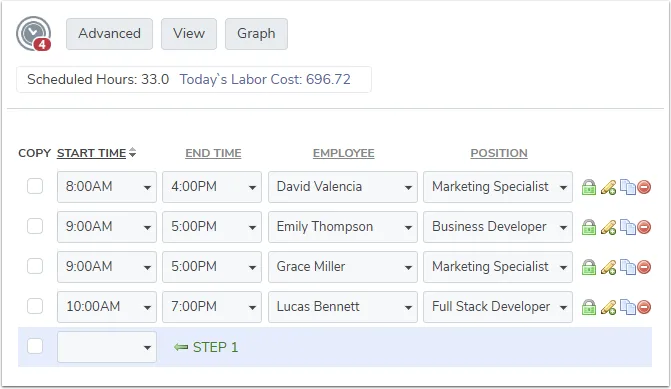The width and height of the screenshot is (671, 389).
Task: Delete David Valencia's shift with the red icon
Action: (644, 187)
